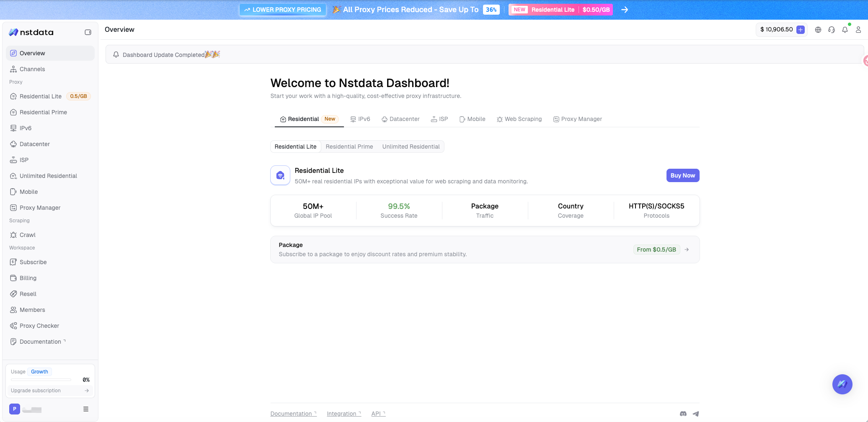Click the banner's right arrow
The width and height of the screenshot is (868, 422).
pos(625,10)
